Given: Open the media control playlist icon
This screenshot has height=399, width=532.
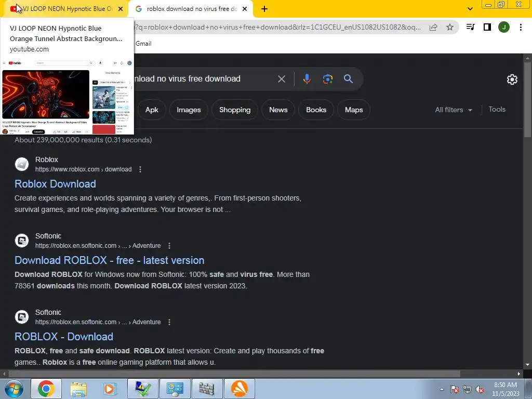Looking at the screenshot, I should [x=470, y=27].
